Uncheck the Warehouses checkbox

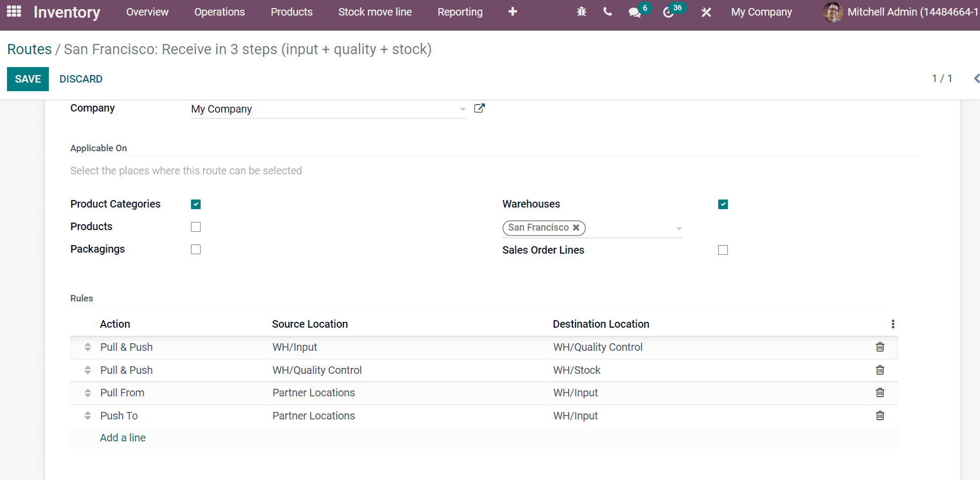723,204
